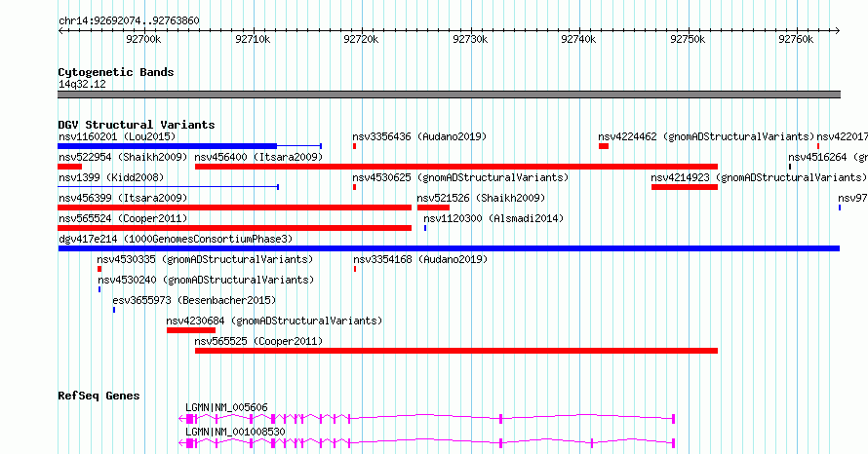Select the red nsv456400 variant bar
The width and height of the screenshot is (868, 454).
(456, 167)
